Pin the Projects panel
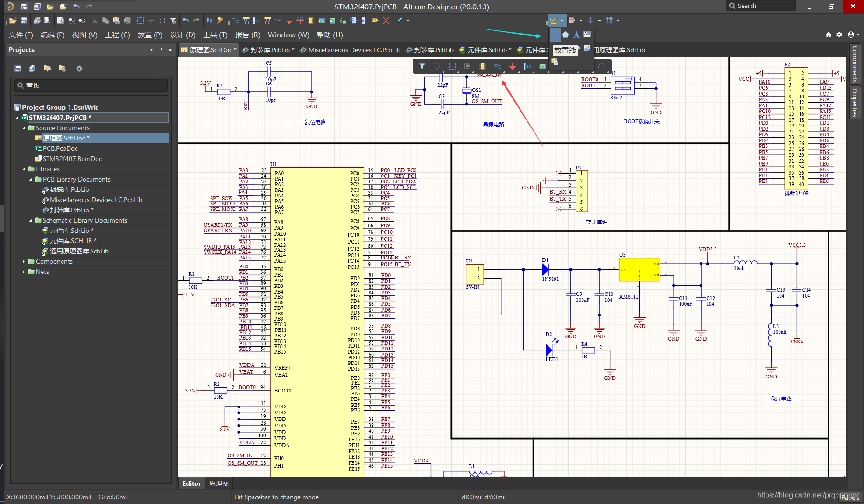The image size is (864, 504). tap(161, 49)
